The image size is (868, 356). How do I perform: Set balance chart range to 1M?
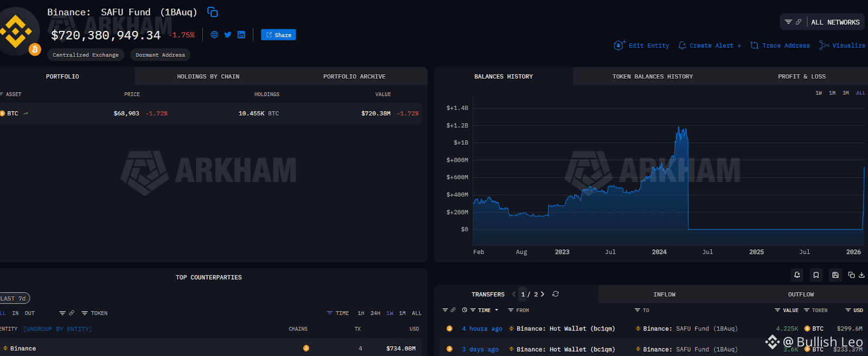click(832, 93)
